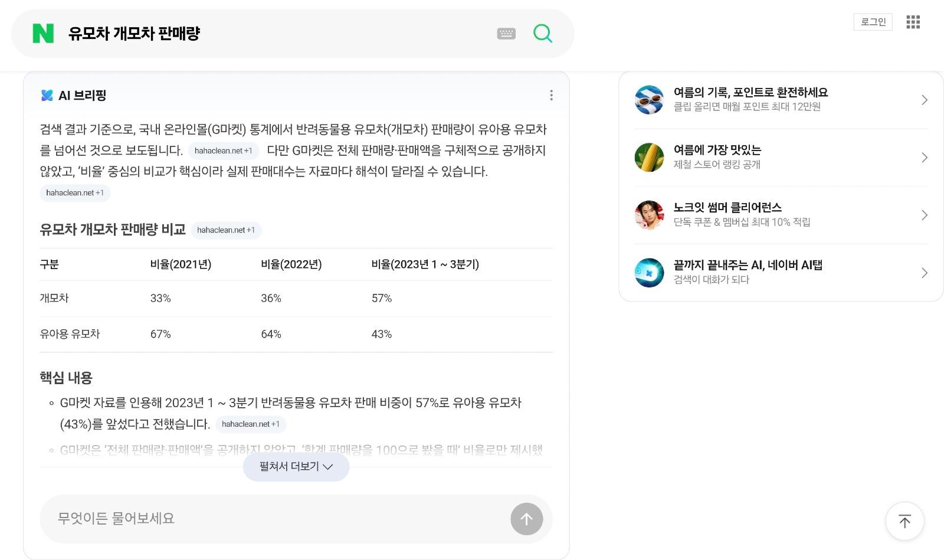The width and height of the screenshot is (944, 560).
Task: Click the 43% cell in 유아용 유모차 row
Action: 382,334
